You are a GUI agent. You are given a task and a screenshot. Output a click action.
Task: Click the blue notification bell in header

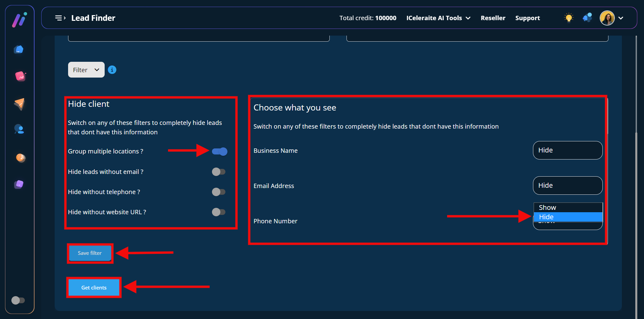(x=587, y=18)
